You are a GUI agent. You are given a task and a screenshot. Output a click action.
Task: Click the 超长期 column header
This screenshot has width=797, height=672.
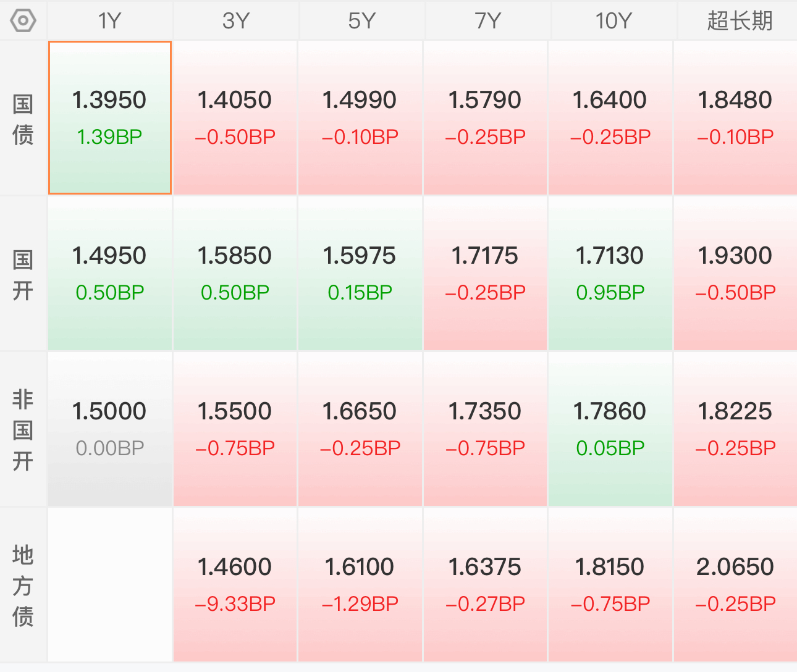coord(739,21)
